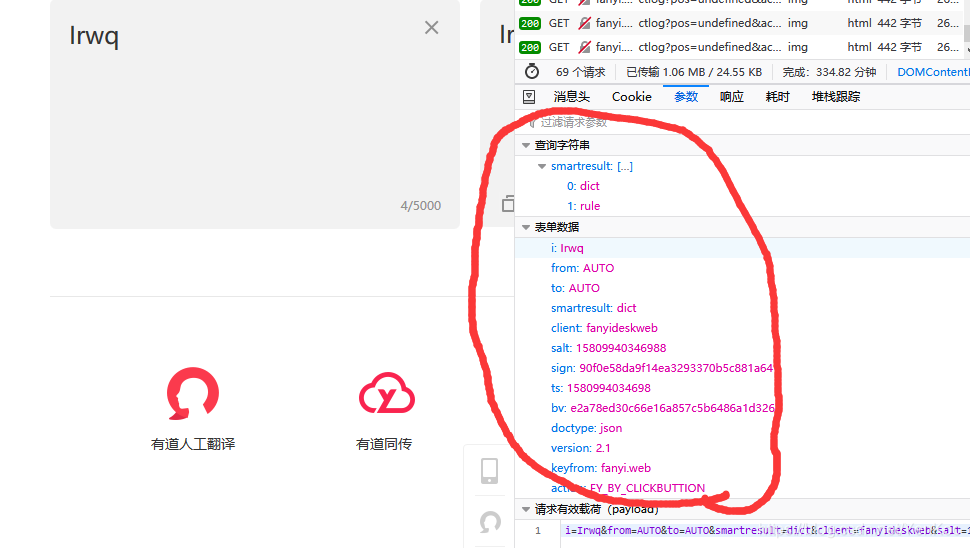
Task: Click the 已传输 1.06 MB / 24.55 KB text
Action: [x=694, y=72]
